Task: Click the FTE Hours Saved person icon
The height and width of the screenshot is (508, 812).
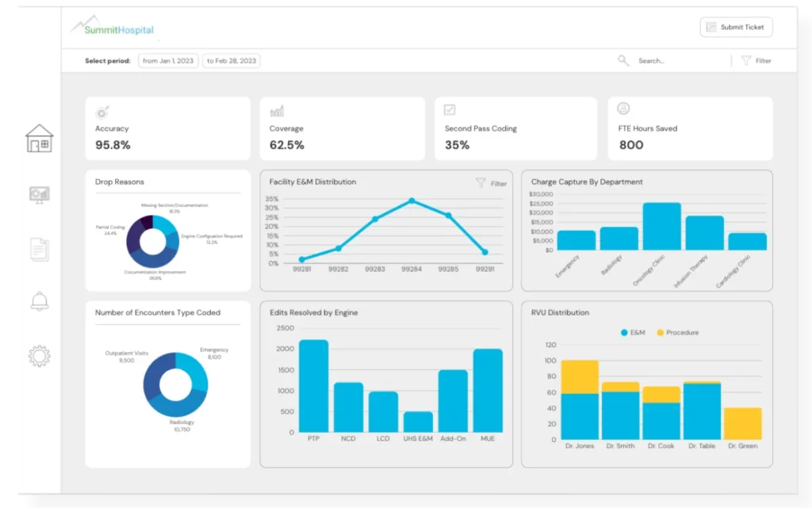Action: point(623,112)
